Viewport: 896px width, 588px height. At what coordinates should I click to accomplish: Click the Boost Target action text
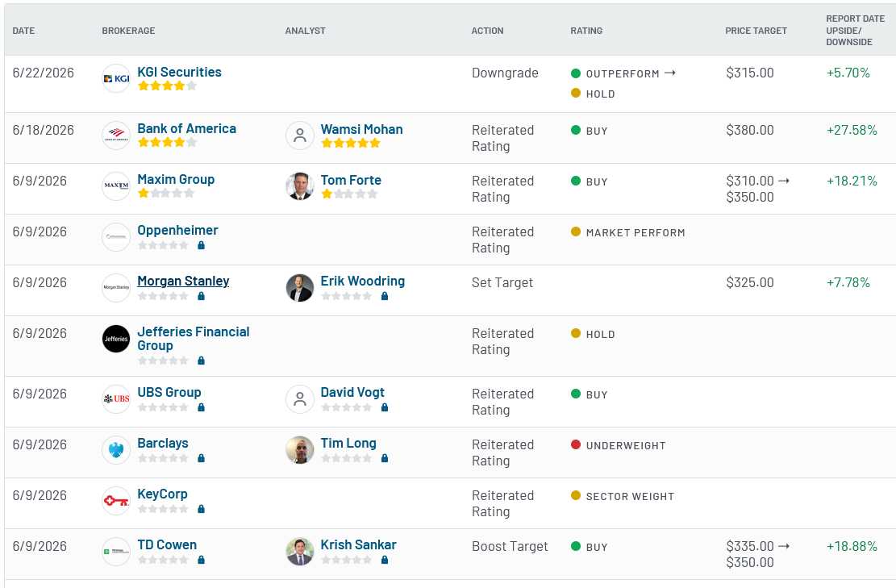click(510, 547)
